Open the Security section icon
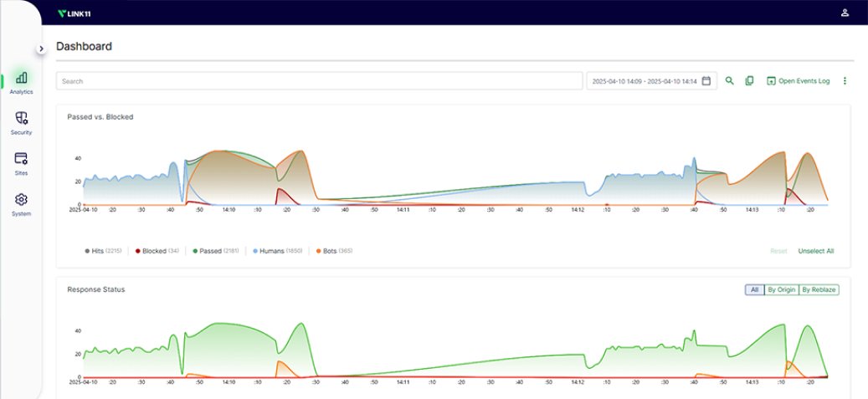This screenshot has width=868, height=399. click(21, 119)
